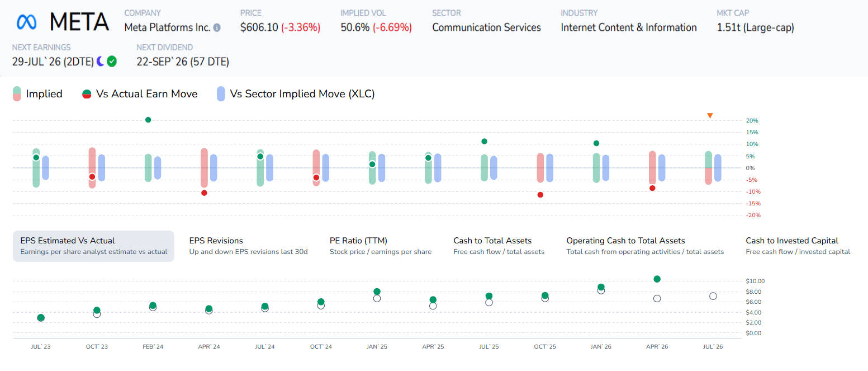Screen dimensions: 868x371
Task: Click the JUL`23 EPS dot
Action: pos(41,318)
